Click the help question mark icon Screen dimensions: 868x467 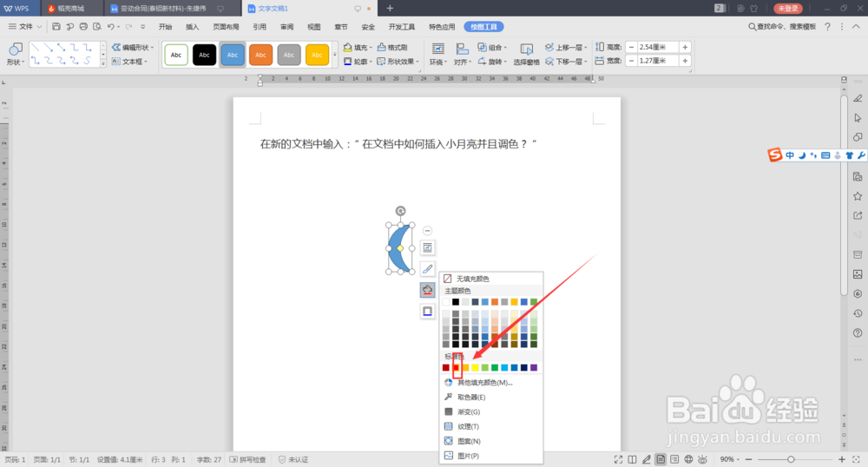point(827,27)
